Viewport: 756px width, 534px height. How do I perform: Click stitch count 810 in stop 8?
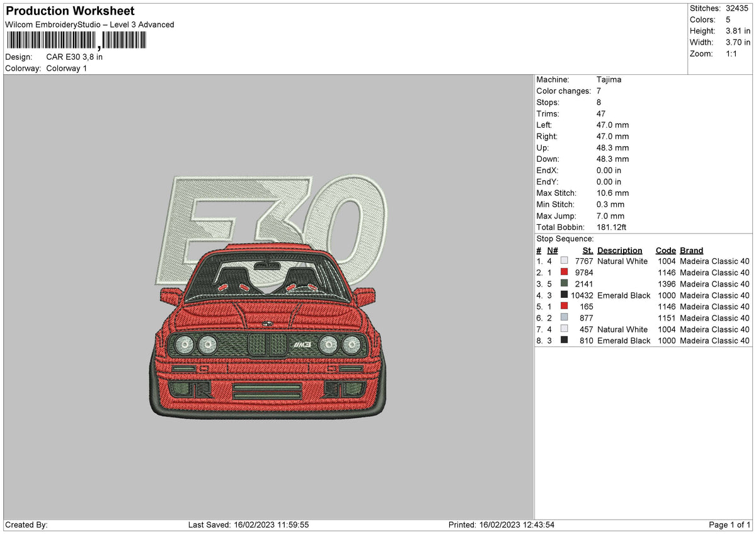587,341
